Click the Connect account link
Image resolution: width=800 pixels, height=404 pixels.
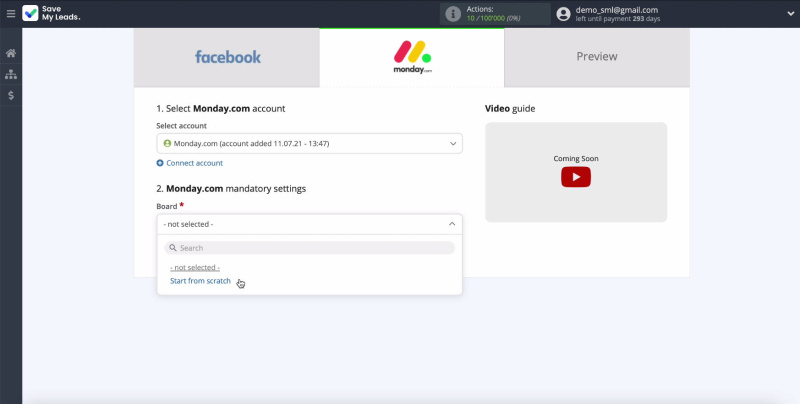click(x=194, y=163)
